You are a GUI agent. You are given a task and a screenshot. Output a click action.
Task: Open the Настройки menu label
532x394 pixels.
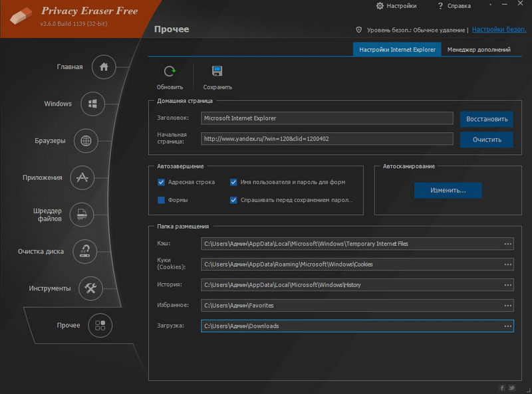(x=402, y=6)
